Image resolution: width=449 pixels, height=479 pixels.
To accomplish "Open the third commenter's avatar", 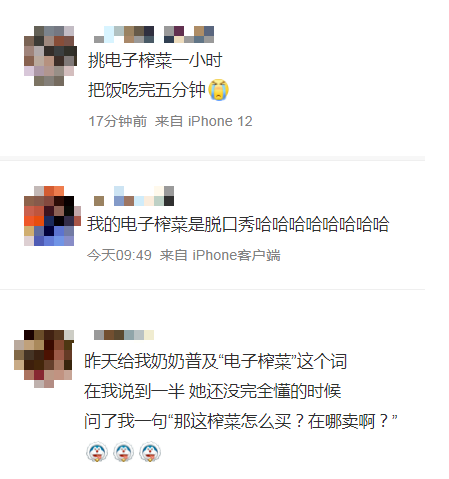I will [x=44, y=359].
